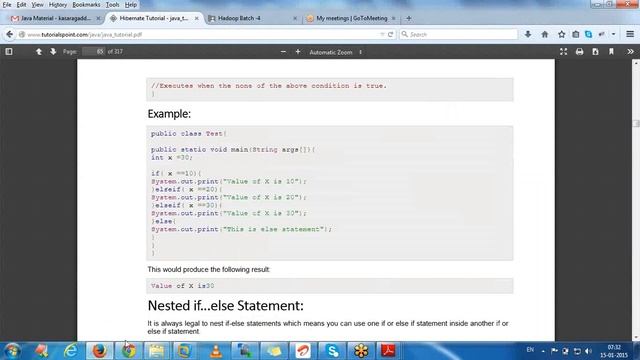
Task: Click the browser Search box
Action: click(458, 35)
